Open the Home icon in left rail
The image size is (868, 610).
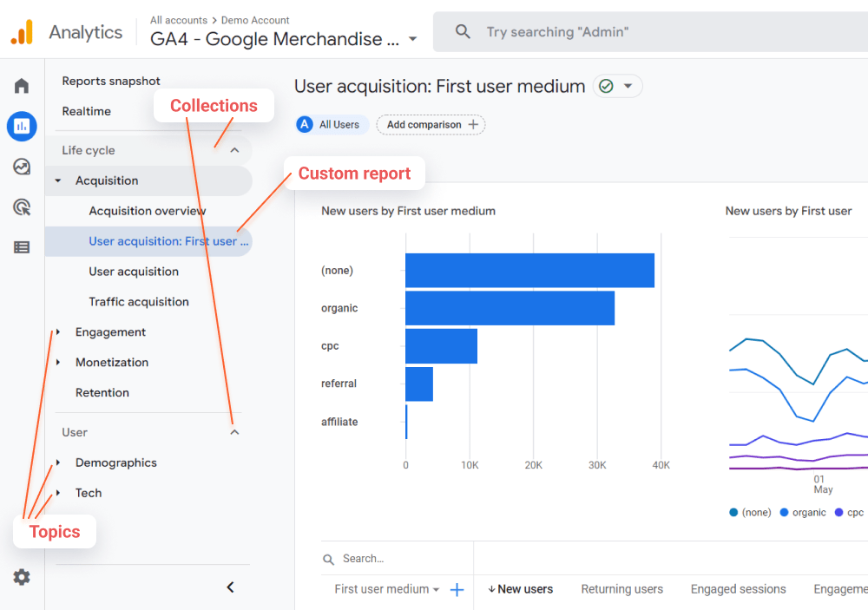pos(22,86)
